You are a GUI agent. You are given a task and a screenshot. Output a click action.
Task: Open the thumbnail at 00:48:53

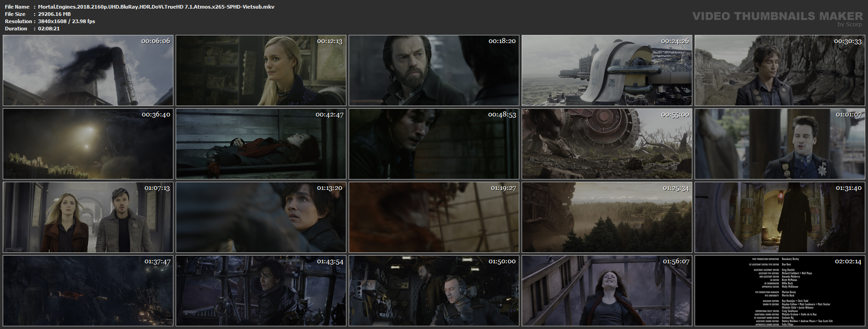coord(434,144)
